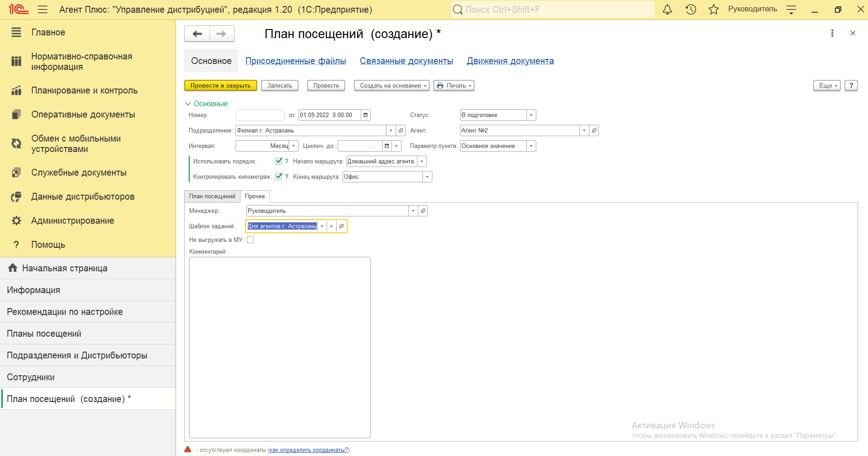This screenshot has width=868, height=456.
Task: Expand Начало маршрута dropdown
Action: [x=422, y=161]
